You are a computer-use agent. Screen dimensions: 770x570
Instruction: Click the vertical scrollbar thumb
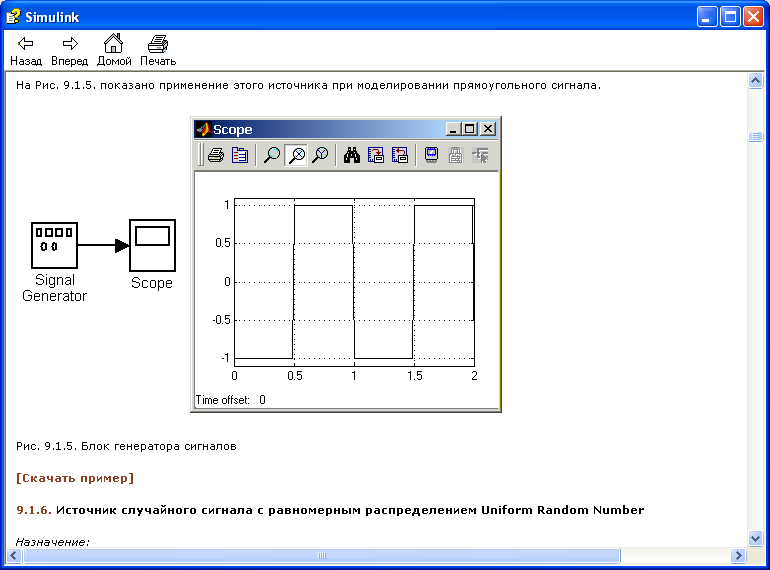[755, 136]
